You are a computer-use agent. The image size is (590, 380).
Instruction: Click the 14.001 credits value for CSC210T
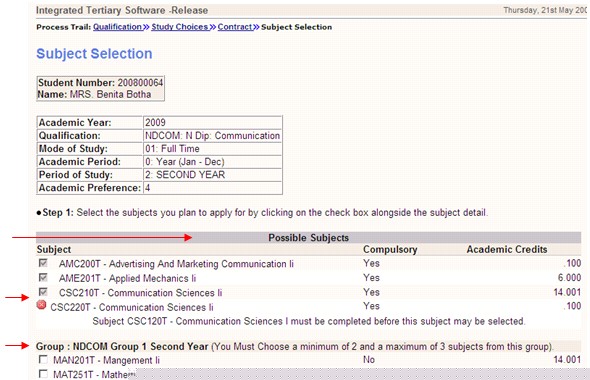tap(567, 292)
